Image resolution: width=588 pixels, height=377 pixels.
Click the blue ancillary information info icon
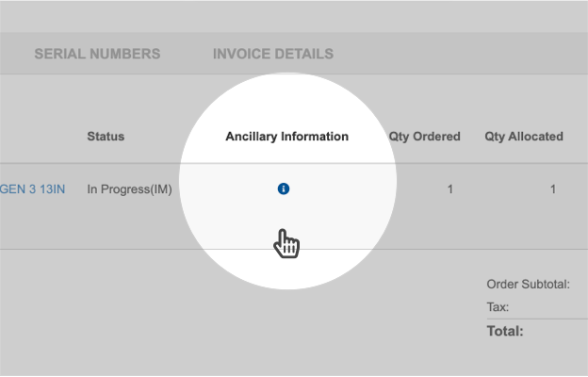point(284,189)
